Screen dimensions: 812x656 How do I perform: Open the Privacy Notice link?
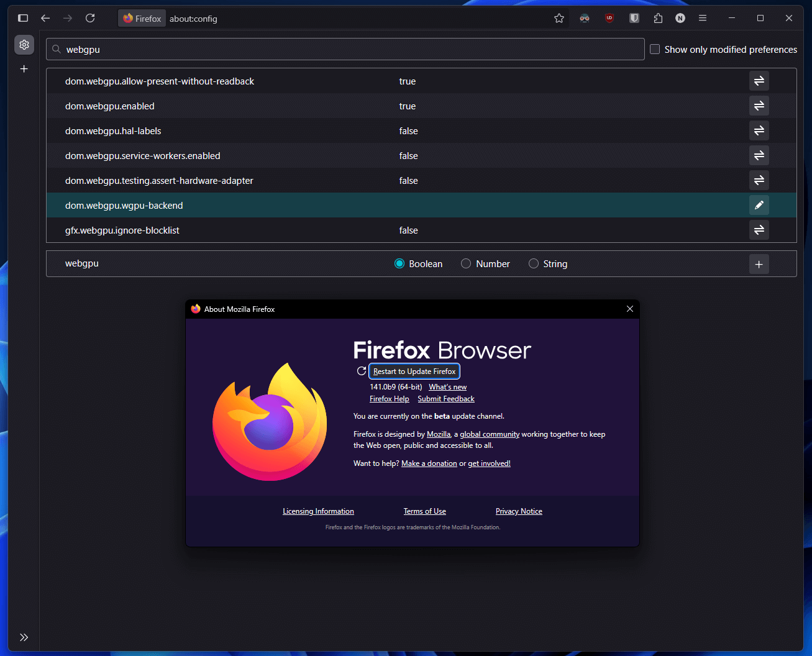tap(519, 511)
